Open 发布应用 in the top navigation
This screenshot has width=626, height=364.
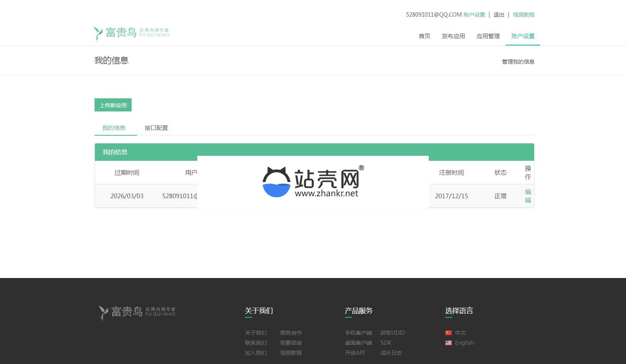tap(453, 36)
